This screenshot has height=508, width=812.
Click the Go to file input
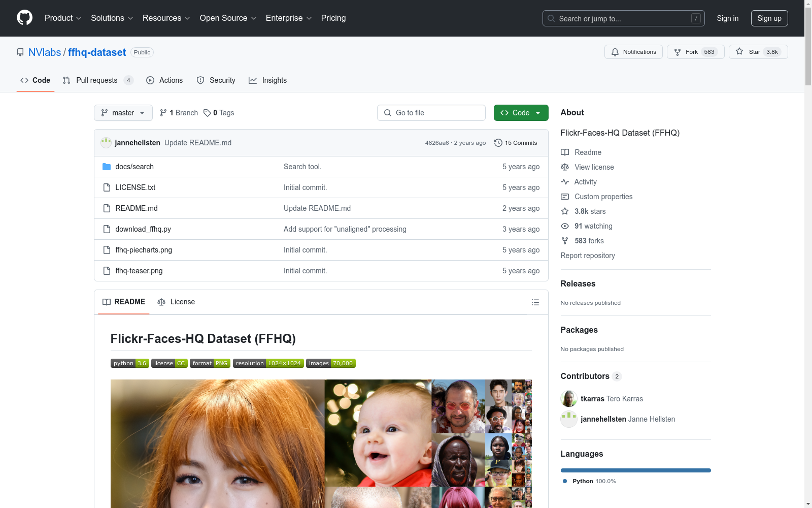(x=431, y=113)
